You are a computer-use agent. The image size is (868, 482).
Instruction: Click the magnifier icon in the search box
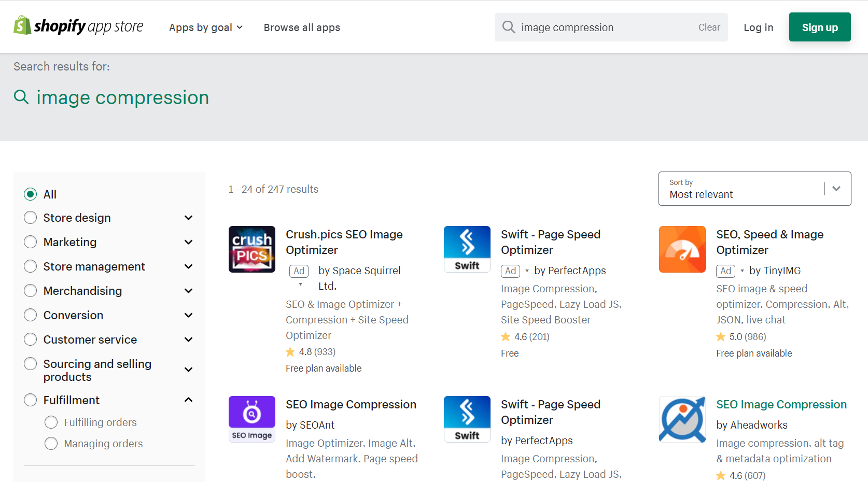[509, 27]
